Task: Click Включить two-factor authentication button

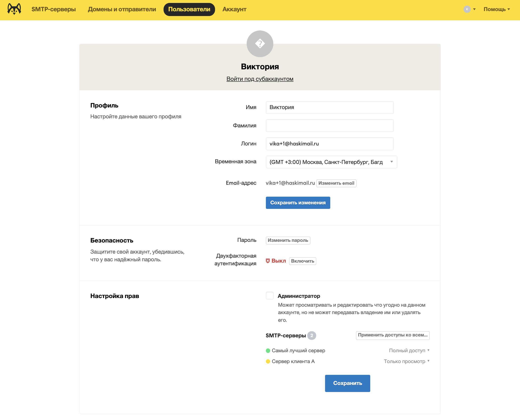Action: [302, 261]
